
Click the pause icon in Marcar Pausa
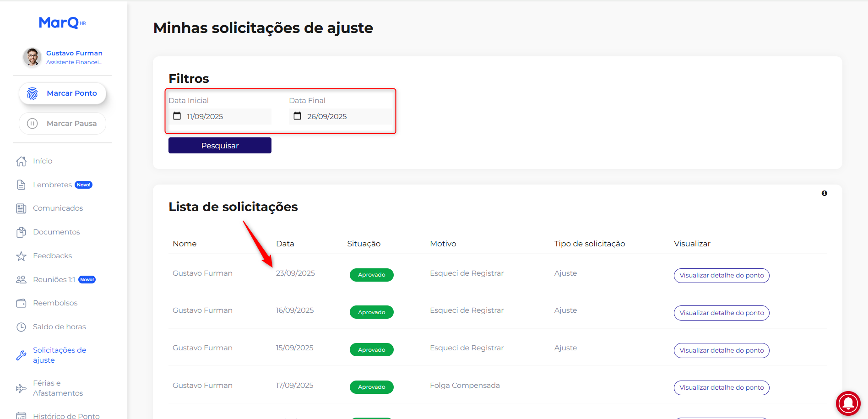coord(33,124)
